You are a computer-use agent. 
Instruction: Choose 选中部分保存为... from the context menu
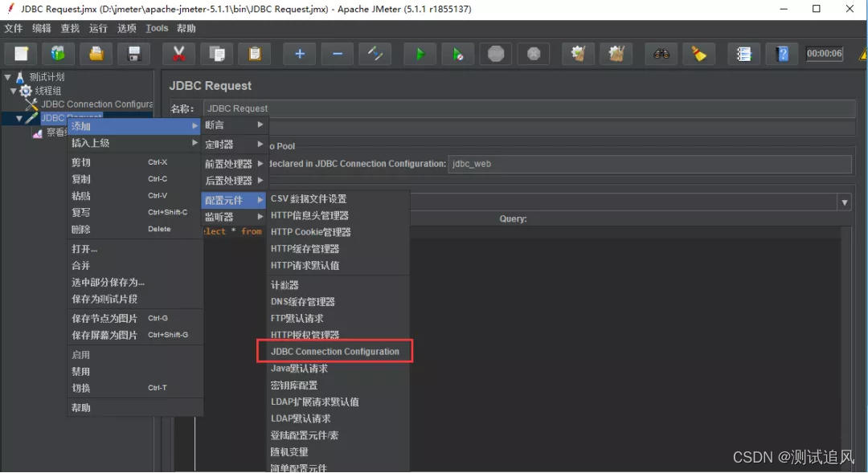134,282
